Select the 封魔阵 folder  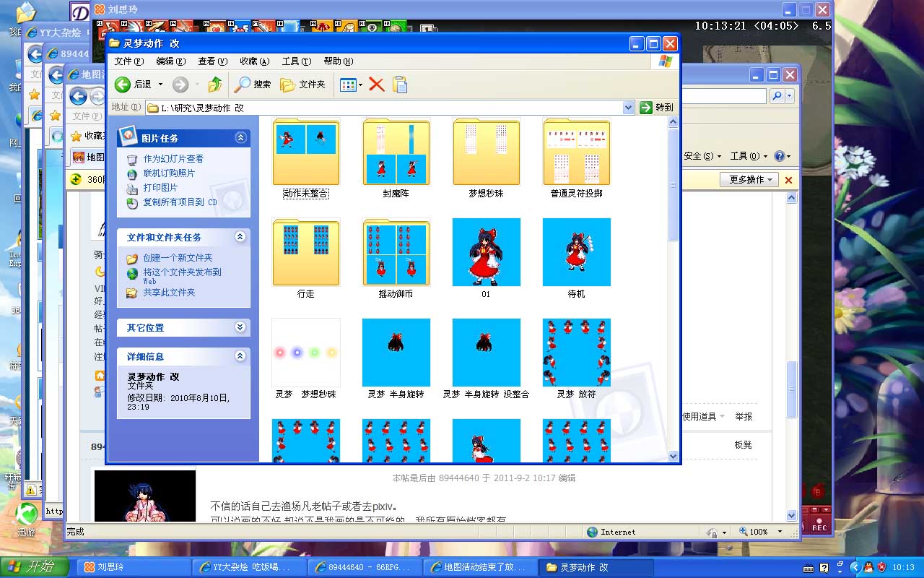pyautogui.click(x=396, y=159)
